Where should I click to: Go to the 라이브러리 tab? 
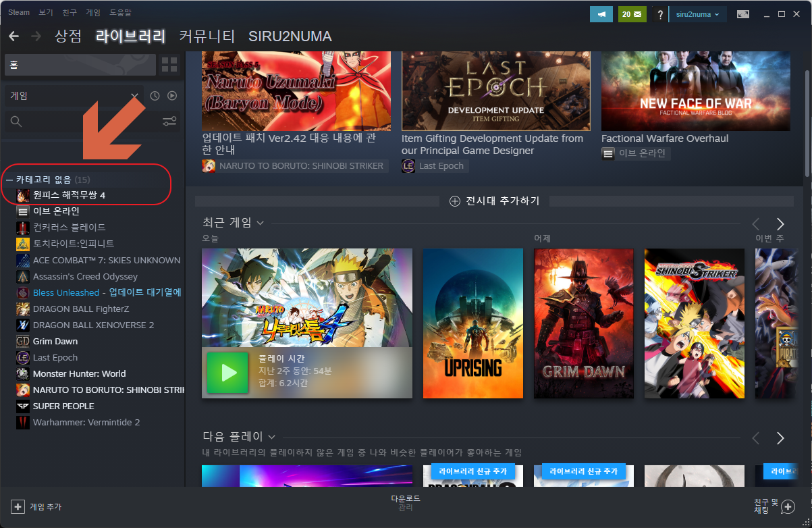tap(131, 36)
